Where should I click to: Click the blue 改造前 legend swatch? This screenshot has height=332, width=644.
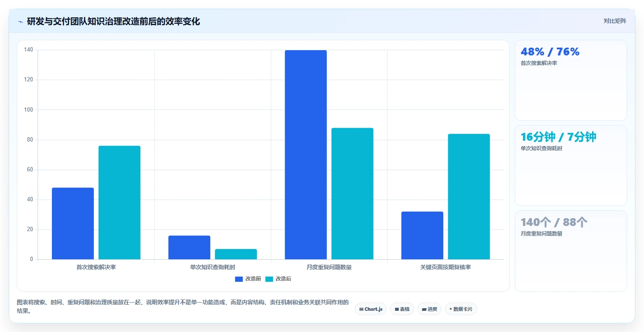239,279
